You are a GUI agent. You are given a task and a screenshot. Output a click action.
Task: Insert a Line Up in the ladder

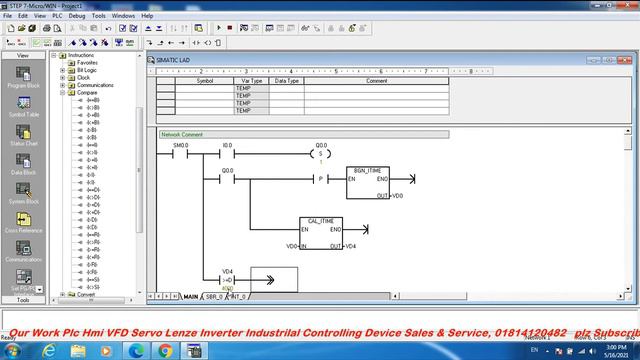[160, 42]
